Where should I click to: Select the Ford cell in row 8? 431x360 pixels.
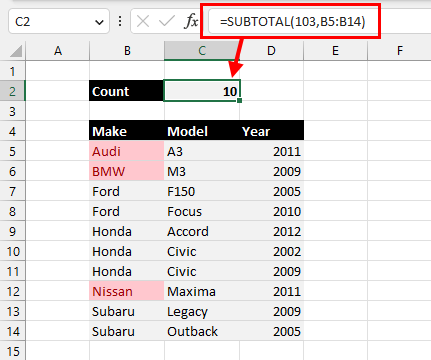(x=127, y=211)
